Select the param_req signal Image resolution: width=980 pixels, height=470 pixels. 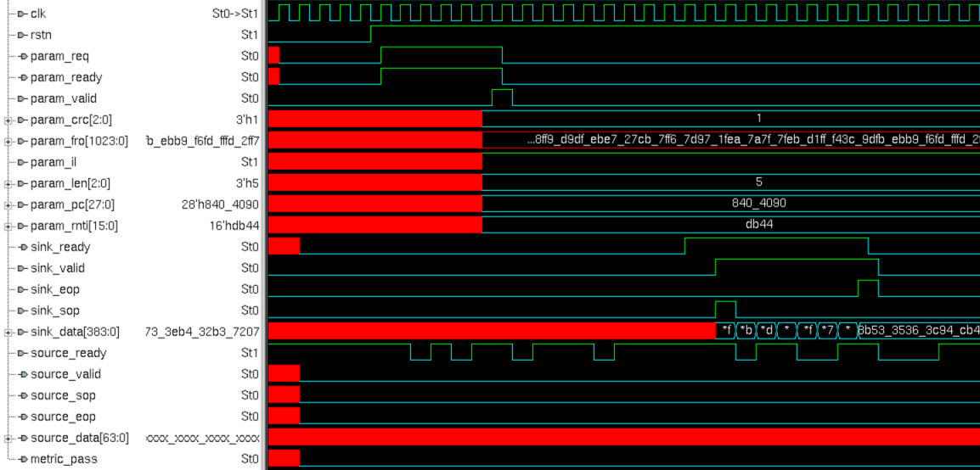click(59, 56)
